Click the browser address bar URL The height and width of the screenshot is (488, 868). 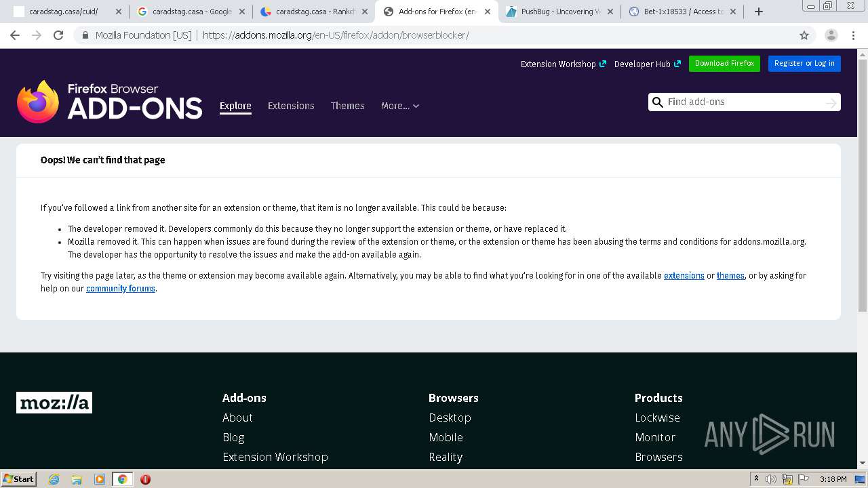[x=336, y=35]
